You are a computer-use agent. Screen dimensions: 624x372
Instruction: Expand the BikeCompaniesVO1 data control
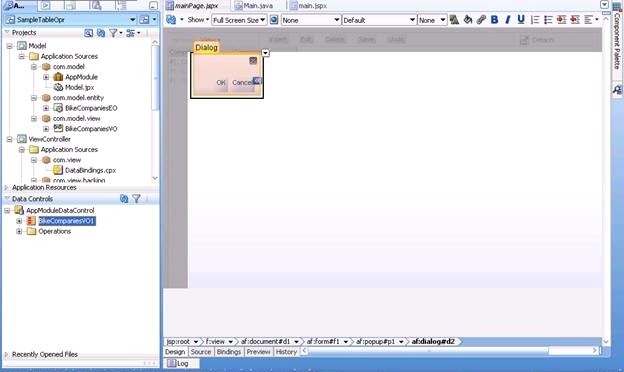click(19, 221)
